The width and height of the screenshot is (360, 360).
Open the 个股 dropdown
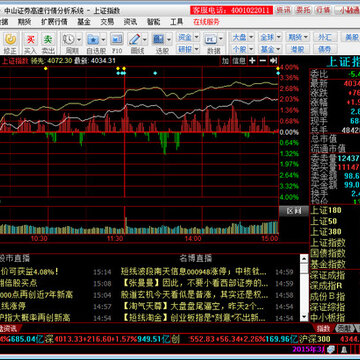pyautogui.click(x=243, y=49)
